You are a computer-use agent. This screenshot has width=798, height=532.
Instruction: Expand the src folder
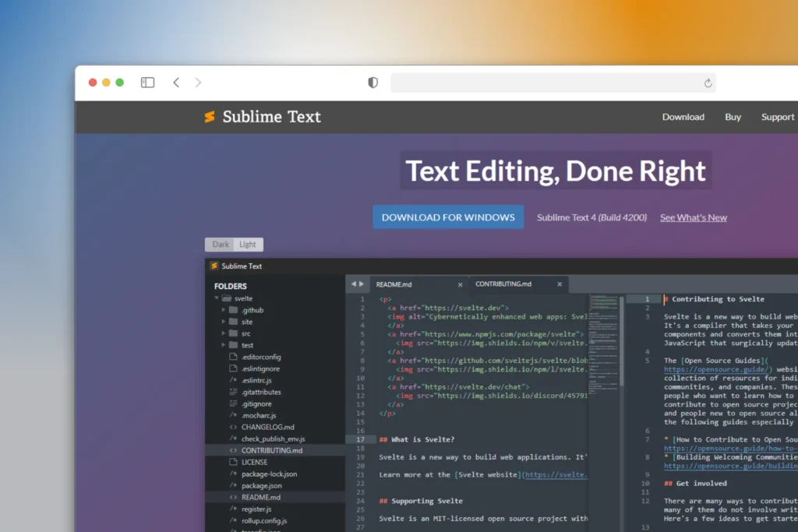[x=224, y=333]
